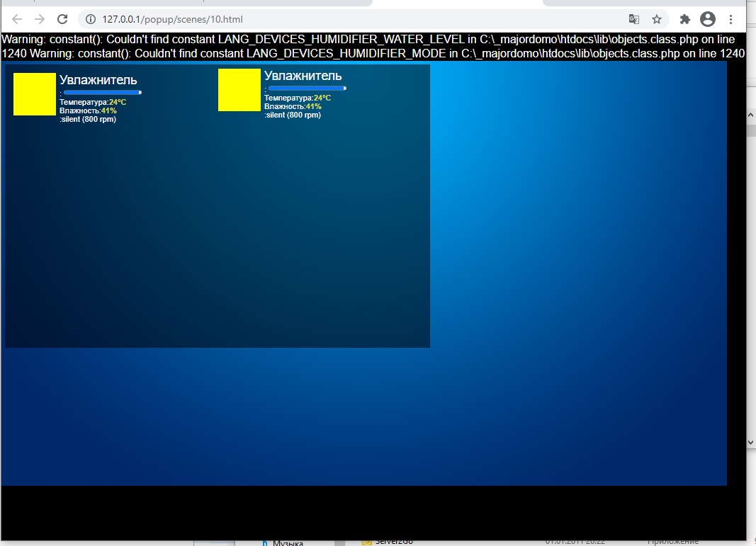The width and height of the screenshot is (756, 546).
Task: Open Chrome's three-dot menu
Action: [x=731, y=19]
